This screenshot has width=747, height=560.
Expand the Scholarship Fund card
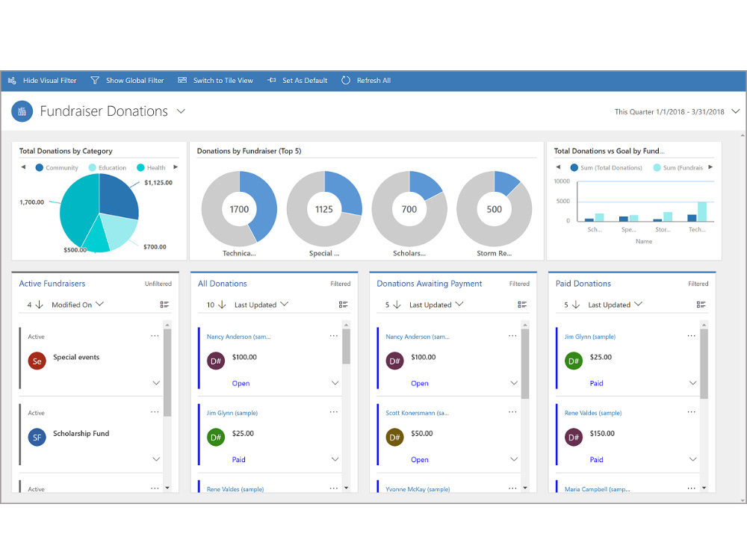pos(156,459)
